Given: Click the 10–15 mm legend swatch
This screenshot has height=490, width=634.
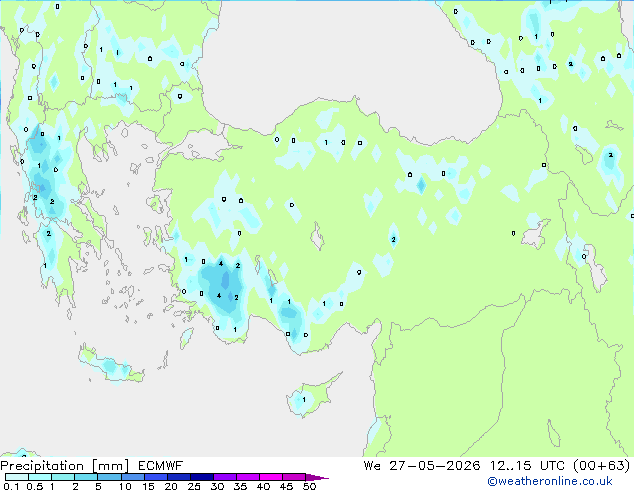Looking at the screenshot, I should [x=132, y=477].
